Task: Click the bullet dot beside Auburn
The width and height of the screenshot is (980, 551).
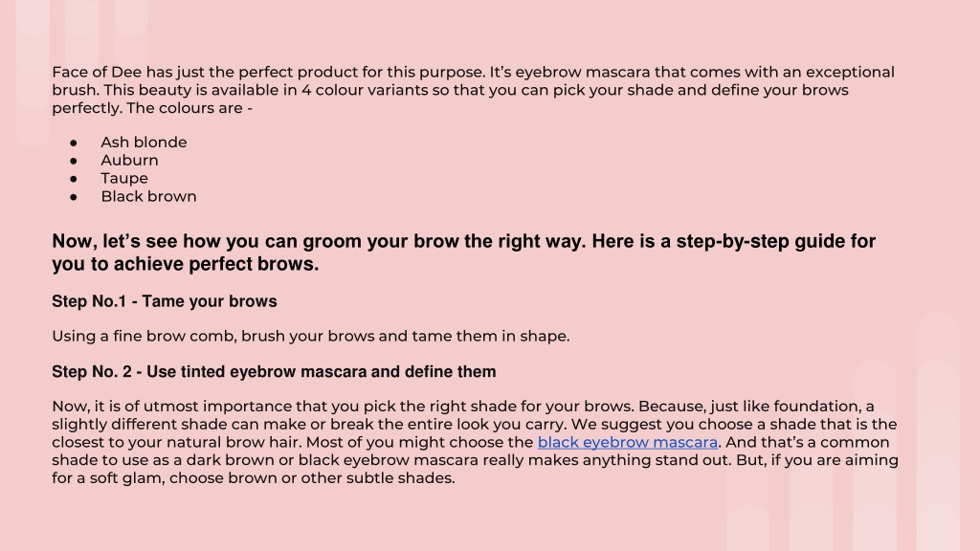Action: (74, 161)
